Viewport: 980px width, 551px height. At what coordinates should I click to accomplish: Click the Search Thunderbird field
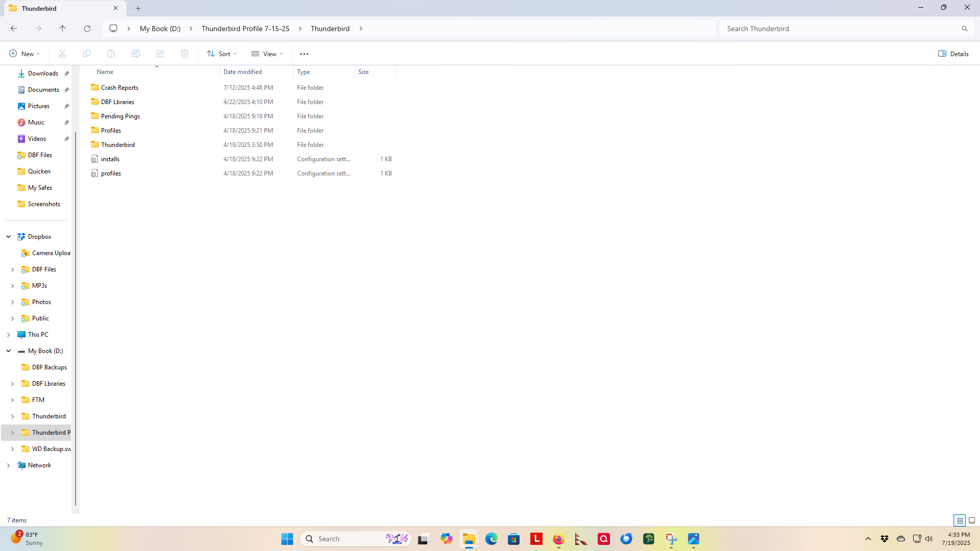click(847, 29)
